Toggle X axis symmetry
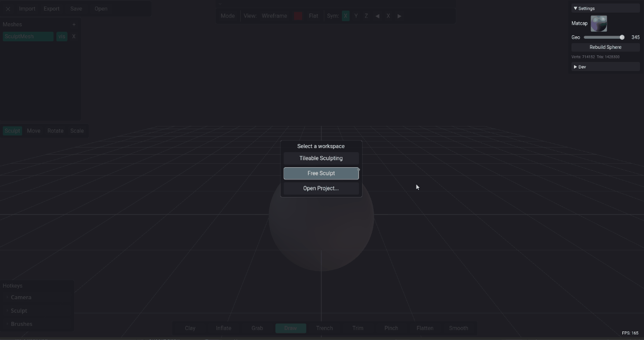The height and width of the screenshot is (340, 644). (x=345, y=16)
